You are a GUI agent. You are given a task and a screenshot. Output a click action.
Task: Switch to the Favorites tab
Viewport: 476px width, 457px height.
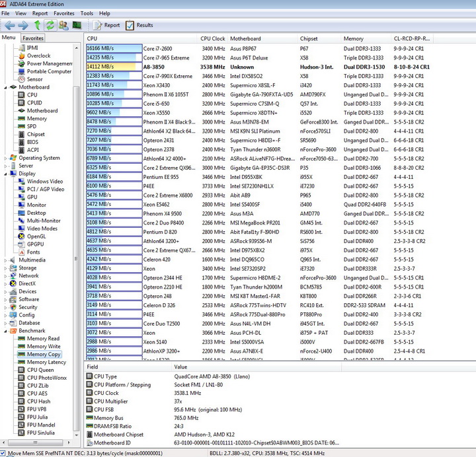pyautogui.click(x=33, y=38)
